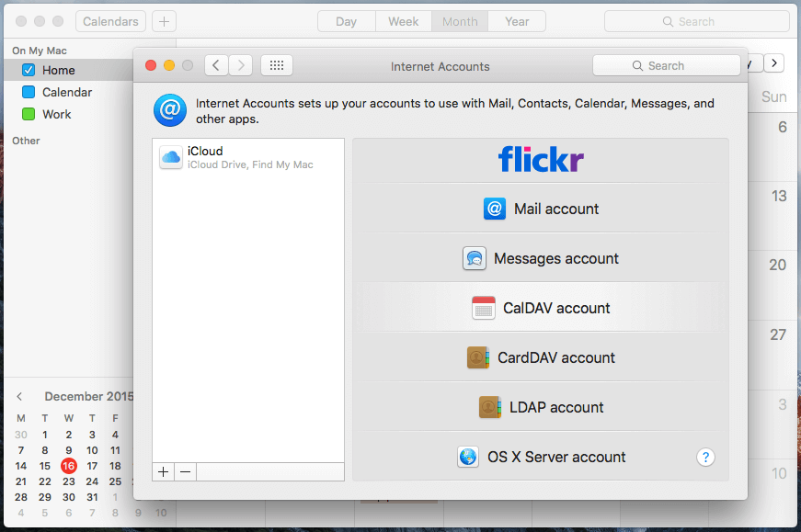Click the Messages account speech-bubble icon
Image resolution: width=801 pixels, height=532 pixels.
474,258
